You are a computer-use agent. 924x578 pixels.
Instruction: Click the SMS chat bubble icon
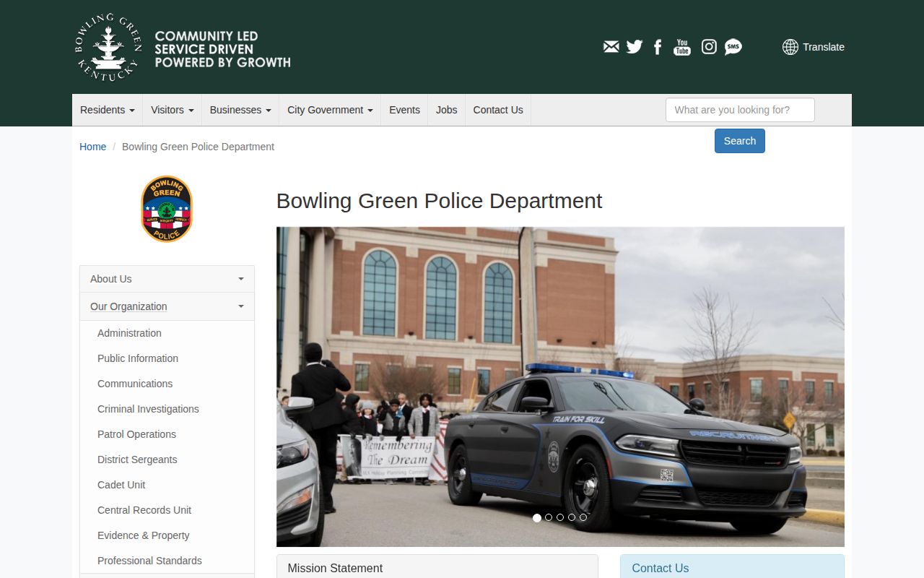point(733,47)
